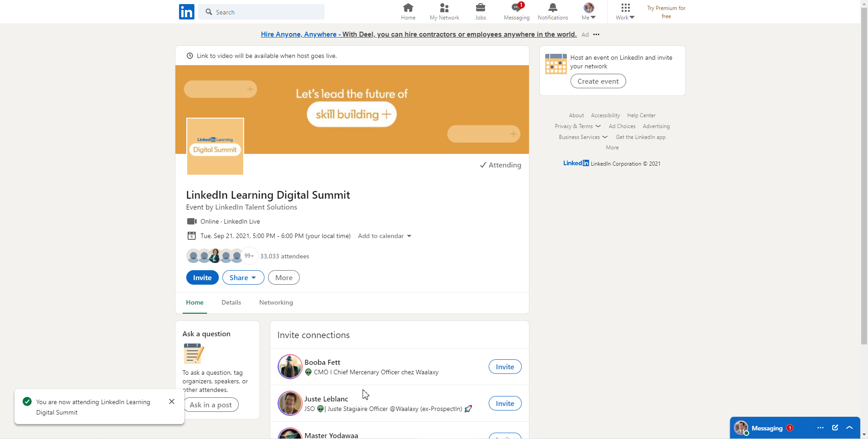Open Booba Fett's profile picture
This screenshot has width=868, height=439.
coord(290,367)
